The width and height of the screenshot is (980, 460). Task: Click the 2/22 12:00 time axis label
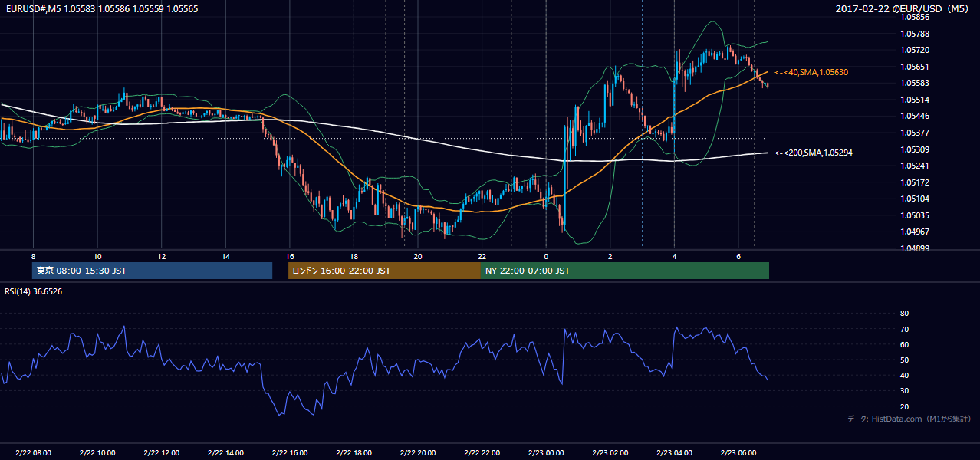pyautogui.click(x=161, y=453)
